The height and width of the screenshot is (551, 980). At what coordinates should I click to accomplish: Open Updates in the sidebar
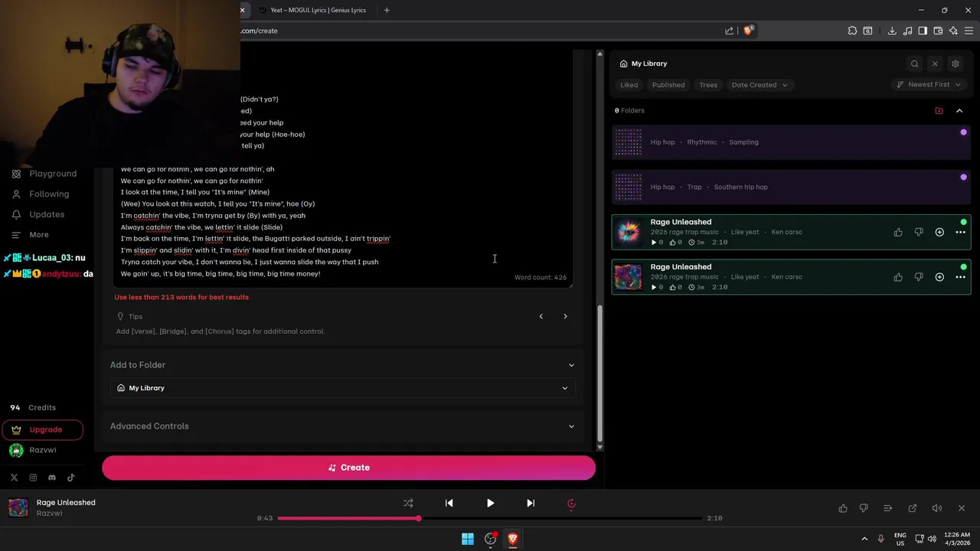pos(38,214)
